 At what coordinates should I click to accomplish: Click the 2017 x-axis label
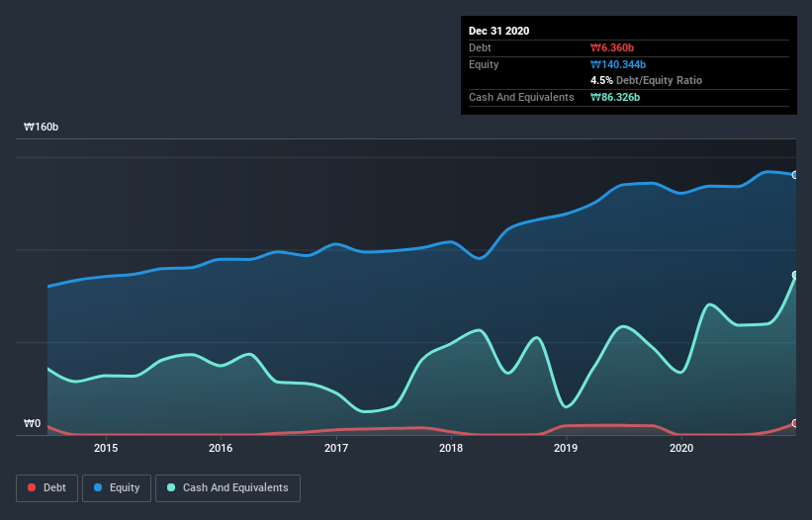[x=336, y=448]
